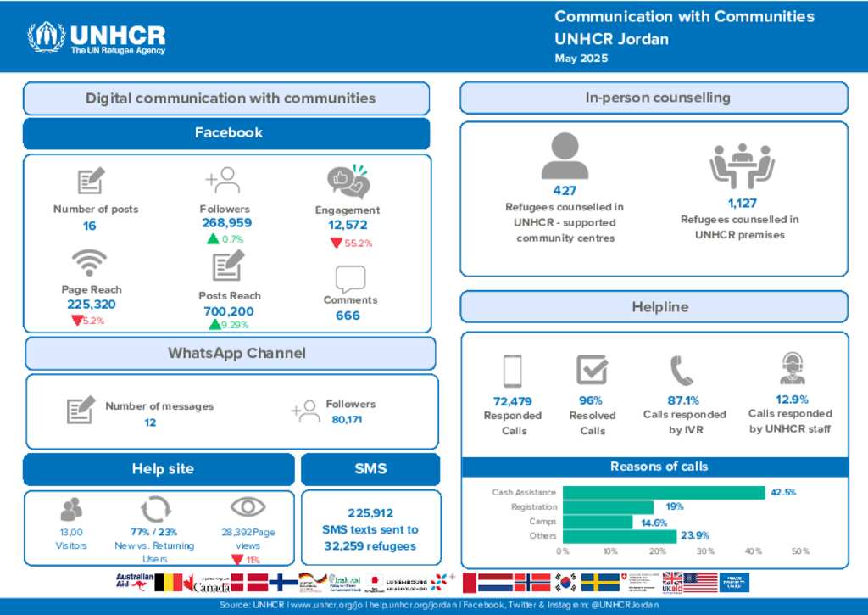The height and width of the screenshot is (615, 868).
Task: Click the Sweden flag in donor strip
Action: click(x=600, y=582)
